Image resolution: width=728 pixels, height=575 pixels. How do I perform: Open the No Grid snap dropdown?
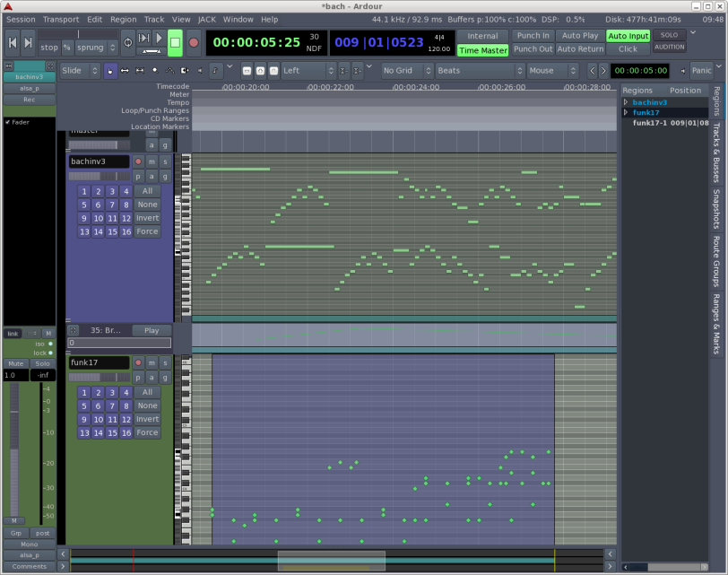[x=406, y=70]
